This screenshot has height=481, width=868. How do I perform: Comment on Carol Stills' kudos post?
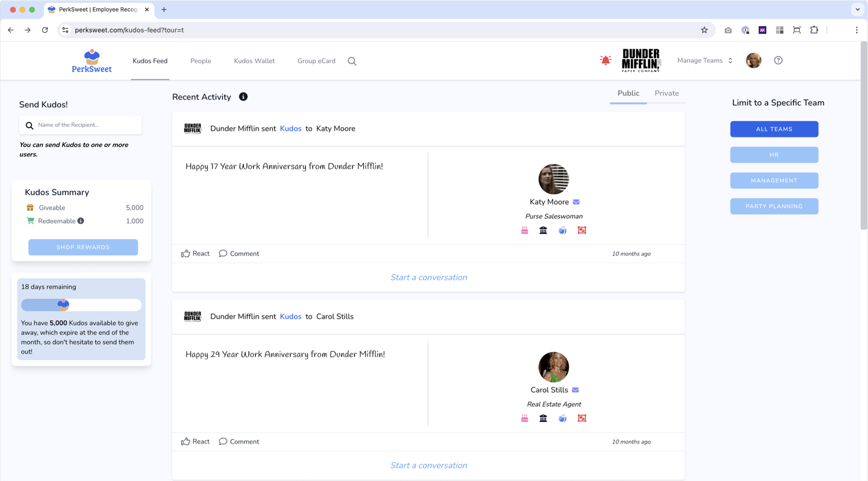[x=239, y=441]
